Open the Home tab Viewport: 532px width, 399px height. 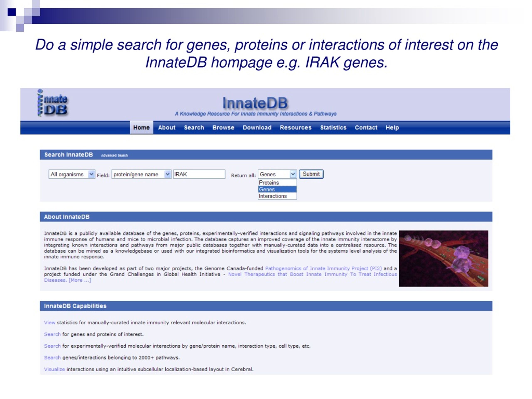(x=142, y=127)
